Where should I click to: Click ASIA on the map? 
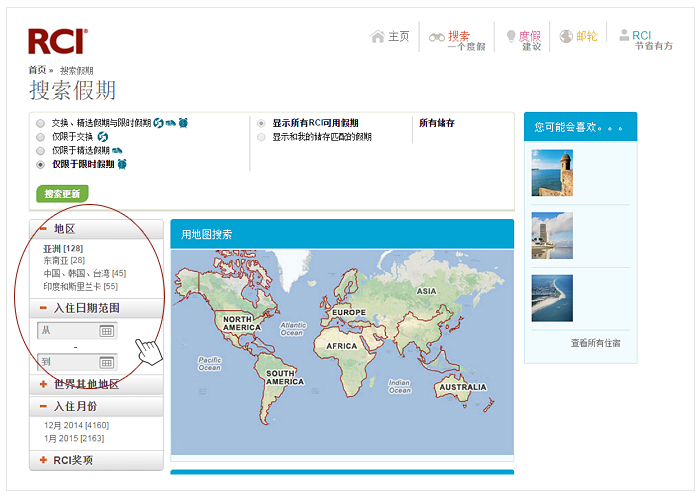(x=426, y=292)
